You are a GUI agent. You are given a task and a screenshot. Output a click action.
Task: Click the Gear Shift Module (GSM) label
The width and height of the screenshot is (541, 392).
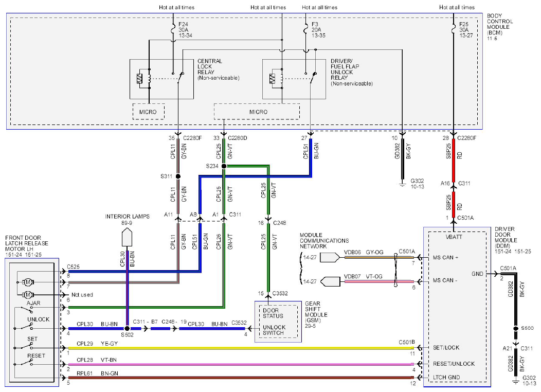[x=316, y=315]
